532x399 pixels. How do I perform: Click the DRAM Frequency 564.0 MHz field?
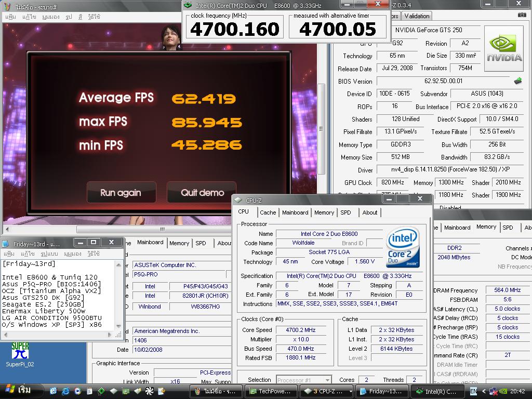(x=507, y=290)
